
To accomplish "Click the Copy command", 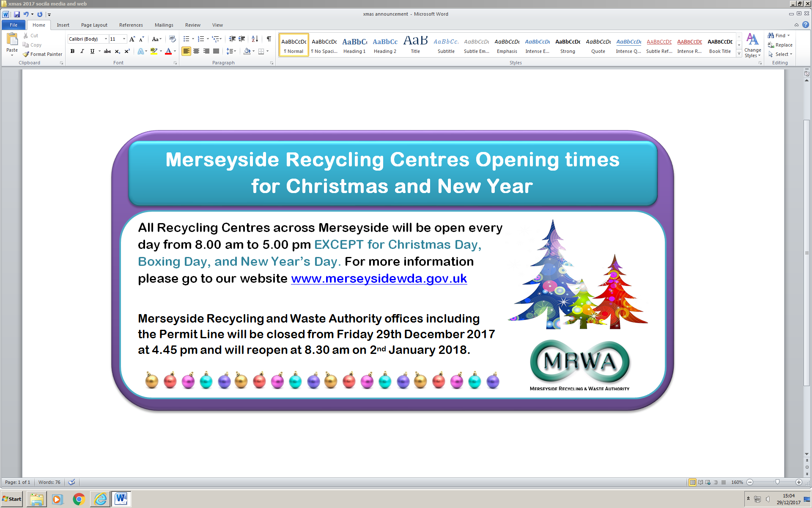I will [32, 45].
